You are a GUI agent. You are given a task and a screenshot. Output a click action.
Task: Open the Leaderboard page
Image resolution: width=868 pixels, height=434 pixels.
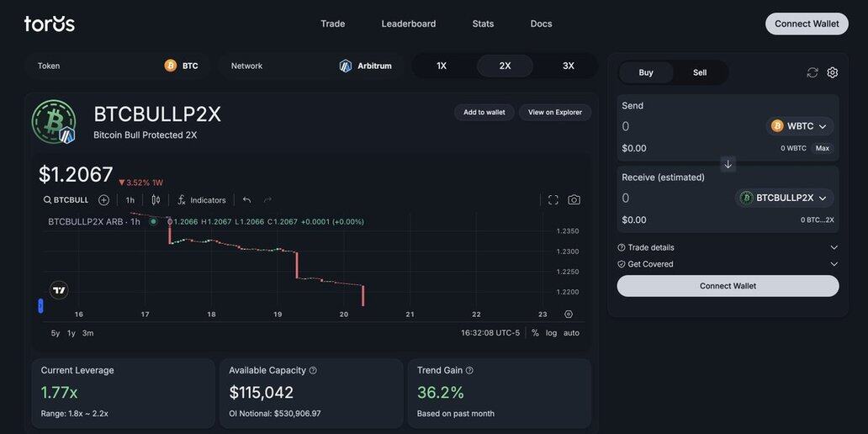(x=409, y=24)
